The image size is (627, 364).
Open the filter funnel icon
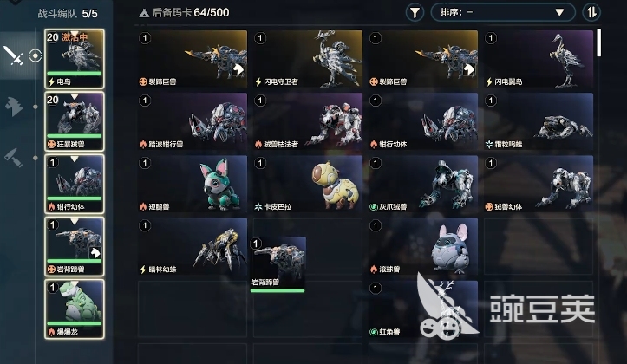415,13
